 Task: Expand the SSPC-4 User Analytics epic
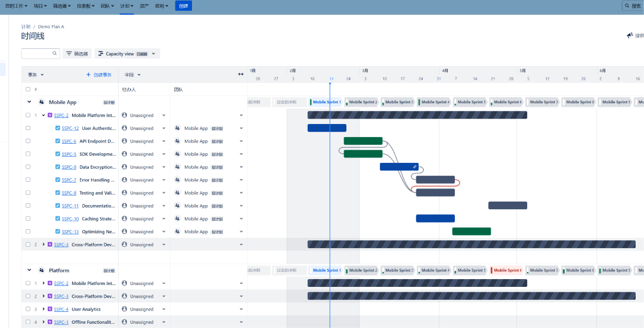44,309
